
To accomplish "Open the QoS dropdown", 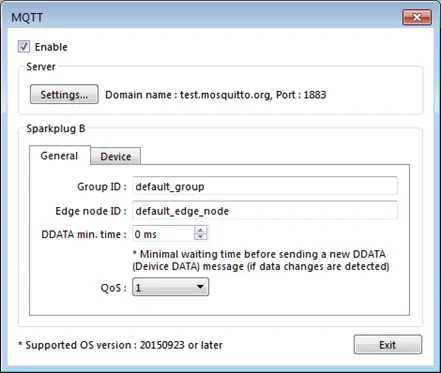I will pyautogui.click(x=171, y=287).
